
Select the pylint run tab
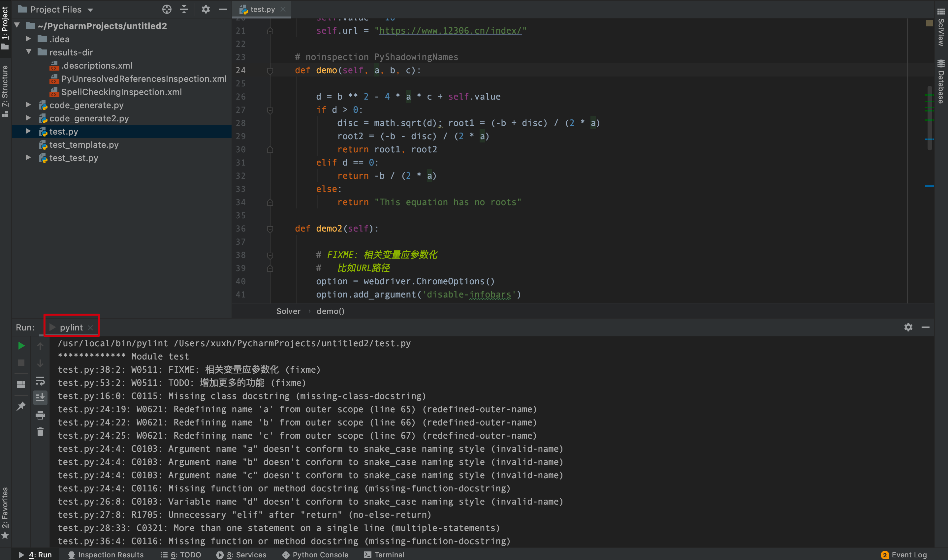click(x=71, y=327)
